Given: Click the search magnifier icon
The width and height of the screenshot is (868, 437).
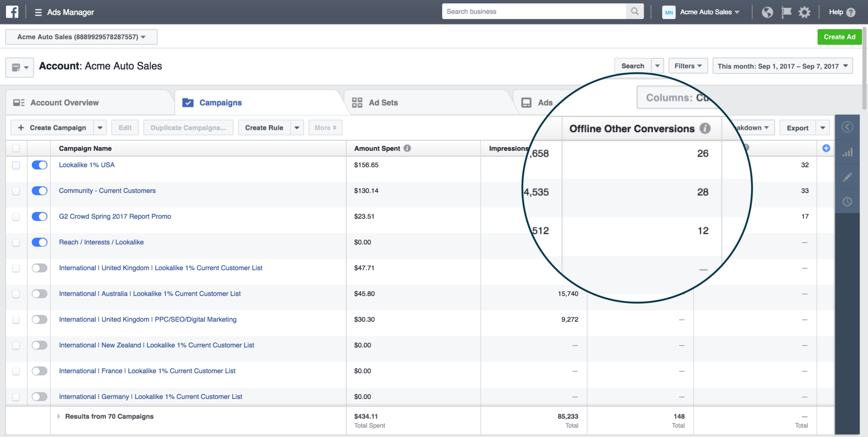Looking at the screenshot, I should (x=635, y=11).
